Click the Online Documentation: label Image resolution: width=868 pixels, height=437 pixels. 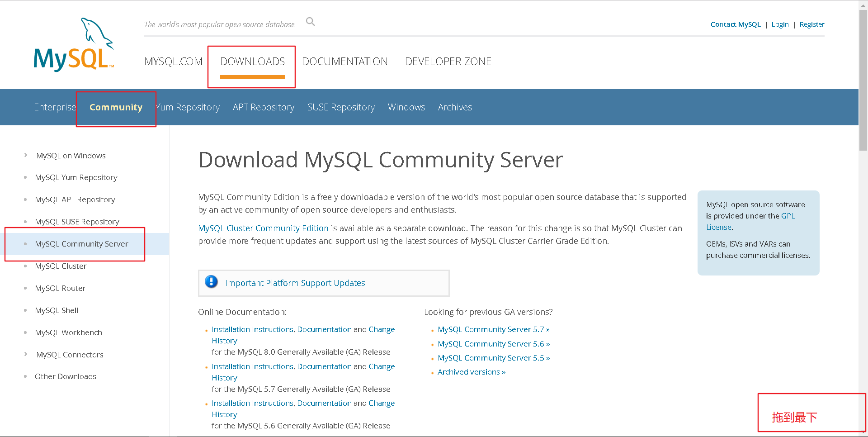(242, 312)
